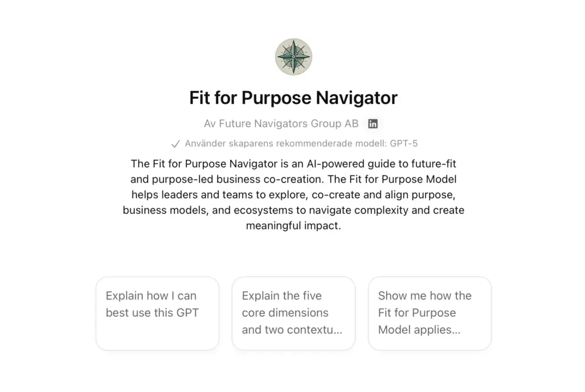Click the "Av" prefix before creator name
The width and height of the screenshot is (585, 392).
[x=210, y=124]
